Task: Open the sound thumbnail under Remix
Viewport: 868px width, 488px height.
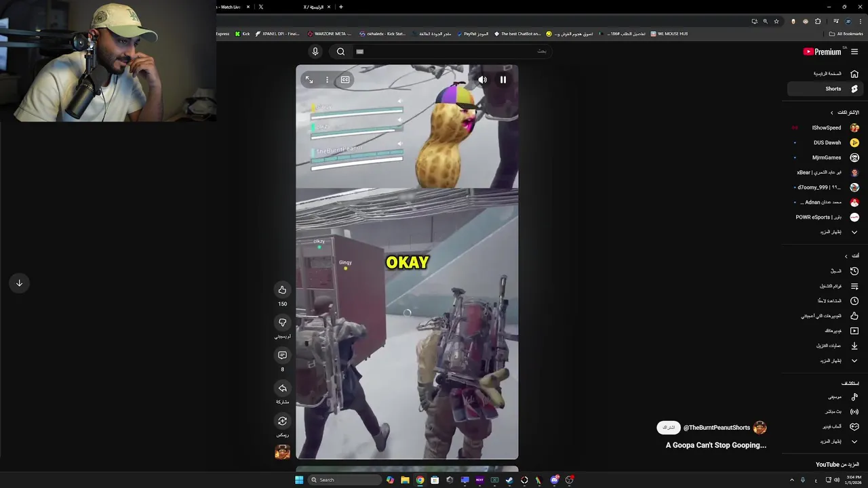Action: 282,452
